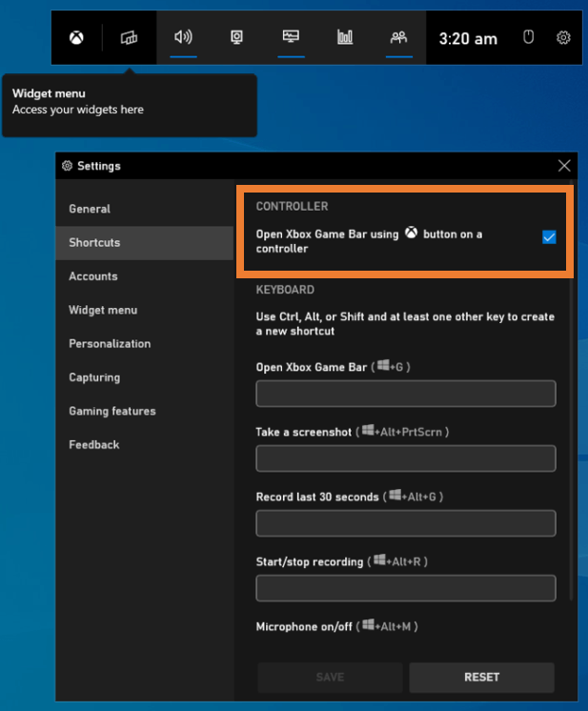Switch to the Capturing tab
The image size is (588, 711).
pyautogui.click(x=144, y=377)
